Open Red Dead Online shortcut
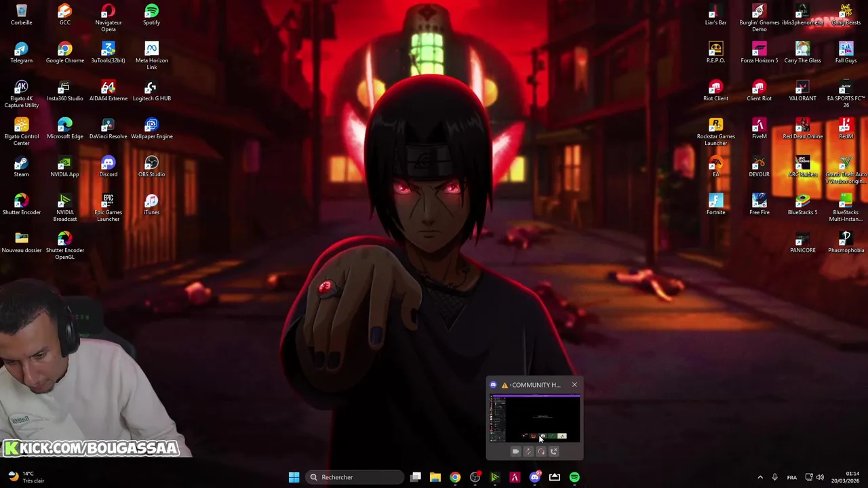This screenshot has height=488, width=868. pyautogui.click(x=802, y=129)
